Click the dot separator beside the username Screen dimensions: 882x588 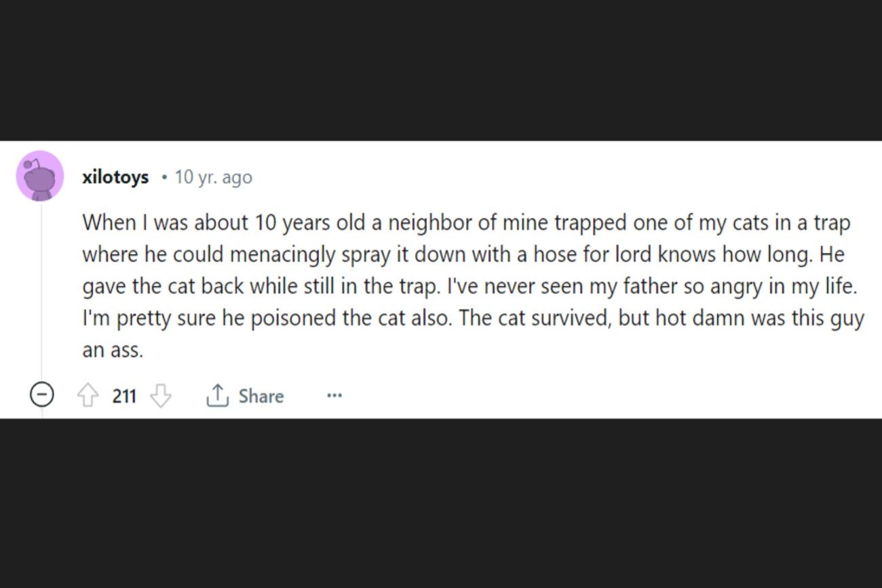(x=164, y=178)
